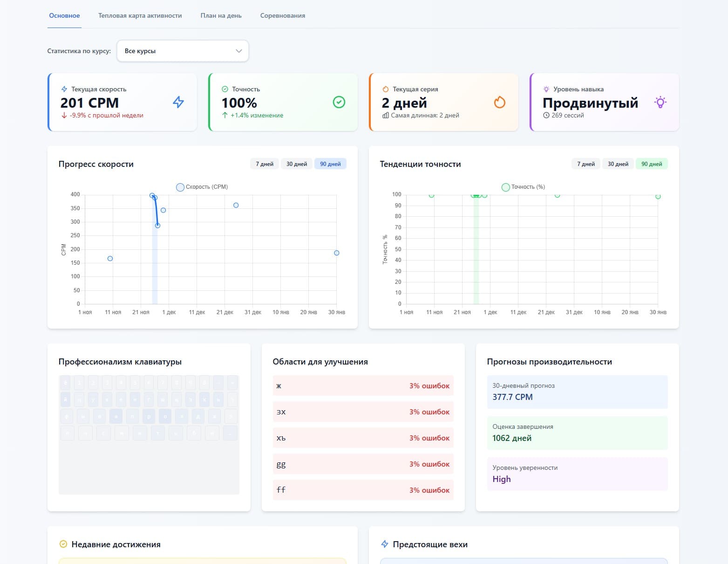Click the bar chart icon near Самая длинная

(x=385, y=115)
